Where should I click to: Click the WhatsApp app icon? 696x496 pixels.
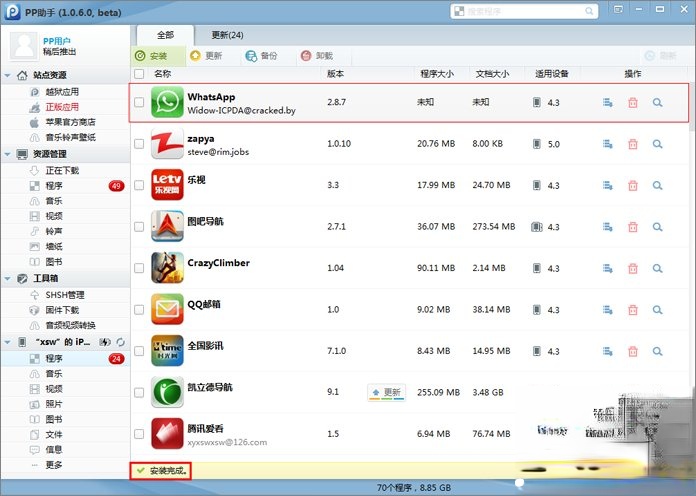coord(167,102)
